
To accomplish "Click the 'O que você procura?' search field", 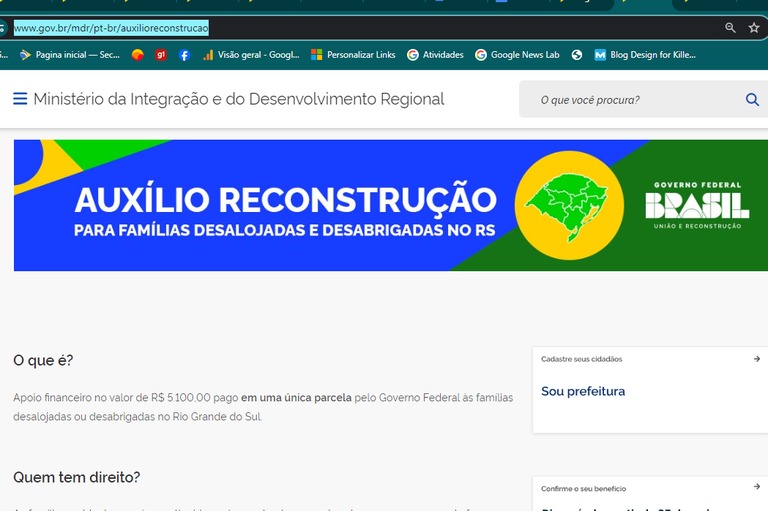I will tap(630, 100).
